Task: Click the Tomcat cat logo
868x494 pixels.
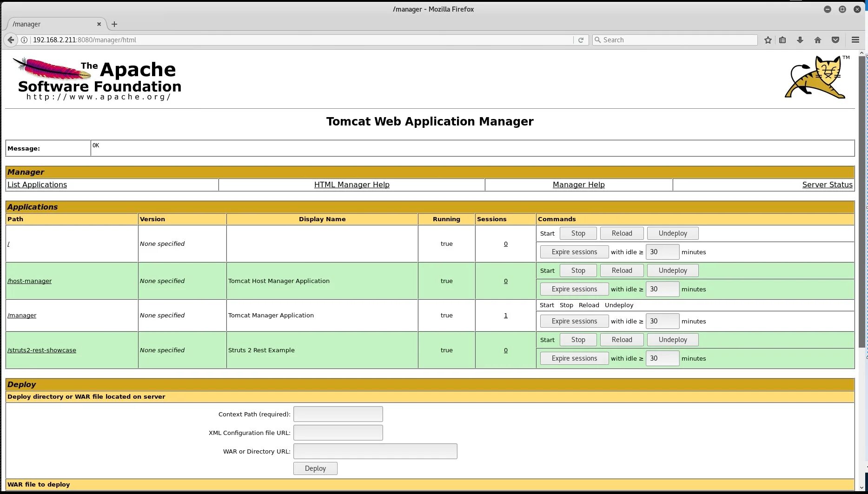Action: click(817, 77)
